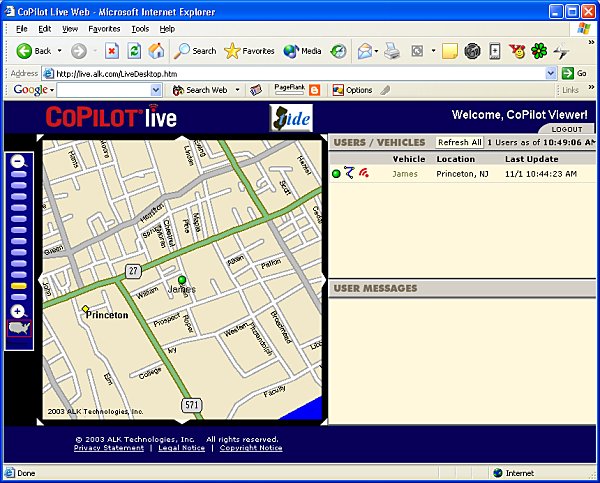Select the highlighted yellow zoom level bar
Screen dimensions: 600x483
point(19,286)
